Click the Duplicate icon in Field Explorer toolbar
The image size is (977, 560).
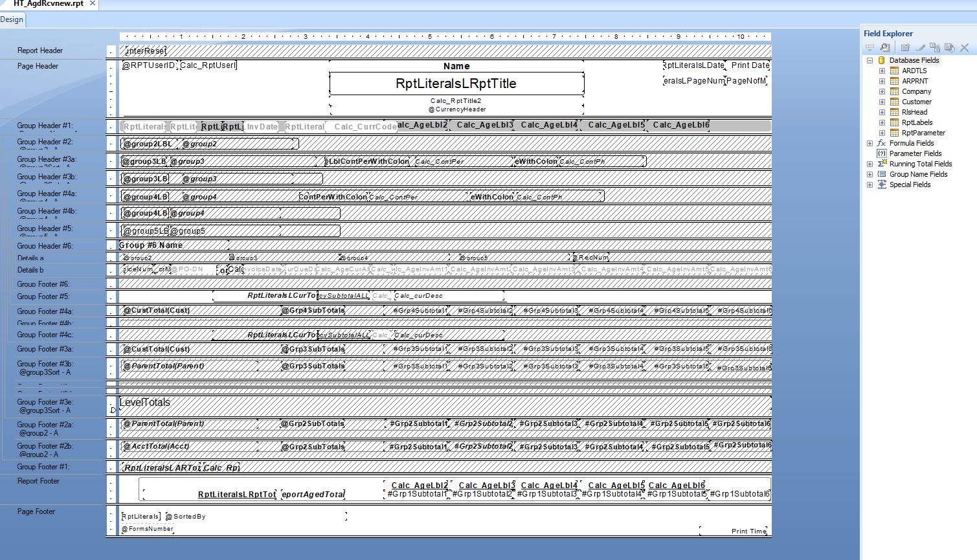[x=935, y=47]
